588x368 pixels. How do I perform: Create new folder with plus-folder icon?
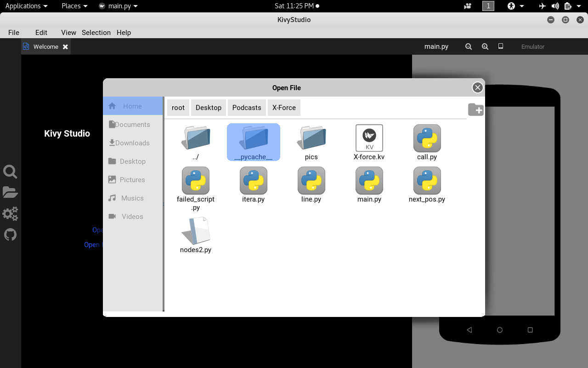pyautogui.click(x=476, y=109)
